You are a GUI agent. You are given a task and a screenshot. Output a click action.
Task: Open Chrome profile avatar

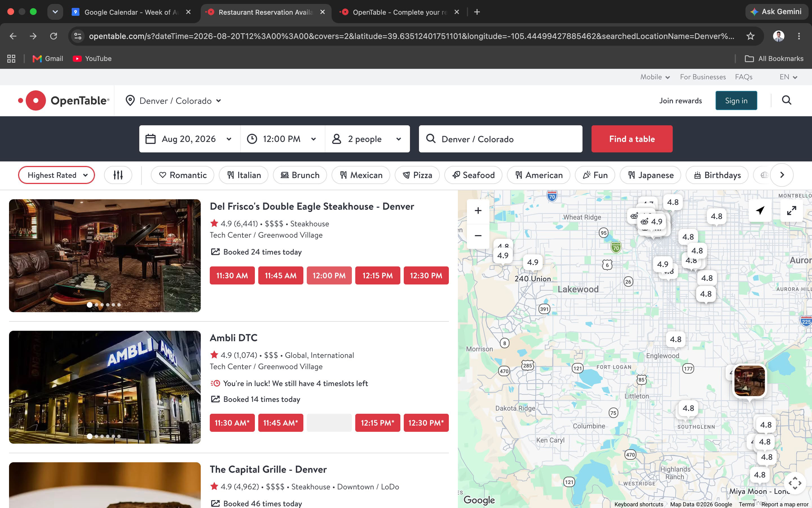click(778, 36)
